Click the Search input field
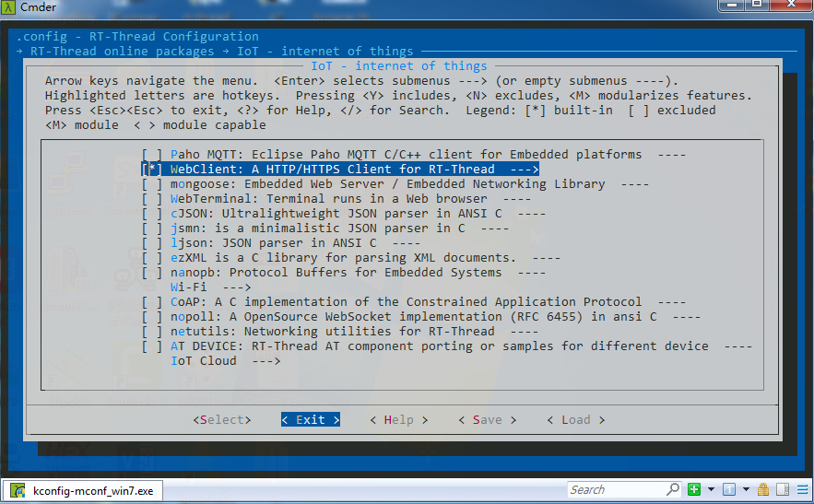The width and height of the screenshot is (814, 504). 615,490
